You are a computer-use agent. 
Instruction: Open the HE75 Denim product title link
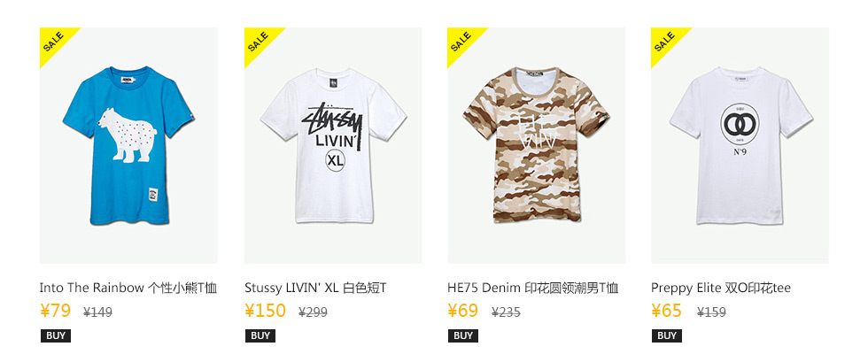point(533,288)
